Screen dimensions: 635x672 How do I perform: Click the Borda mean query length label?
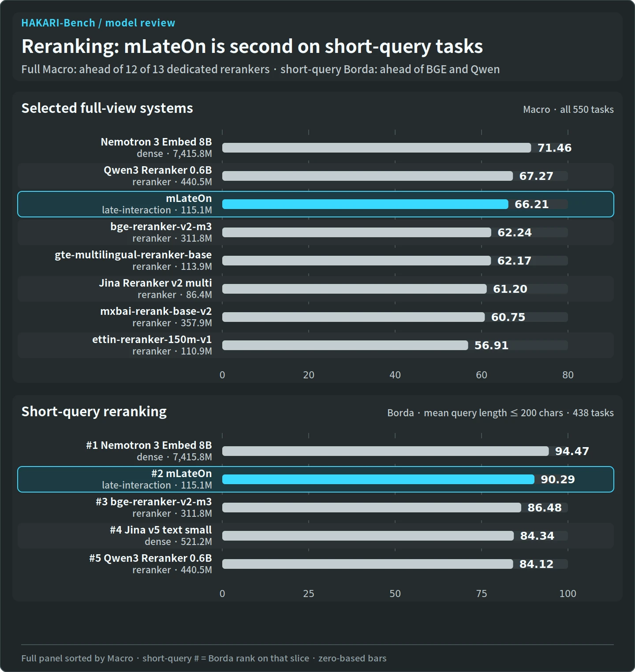tap(501, 413)
